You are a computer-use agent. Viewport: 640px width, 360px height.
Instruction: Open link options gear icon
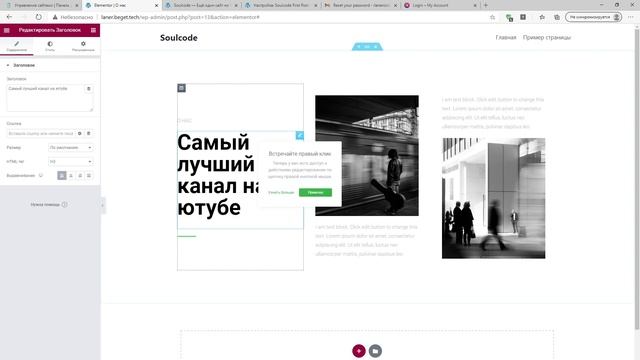pos(80,133)
